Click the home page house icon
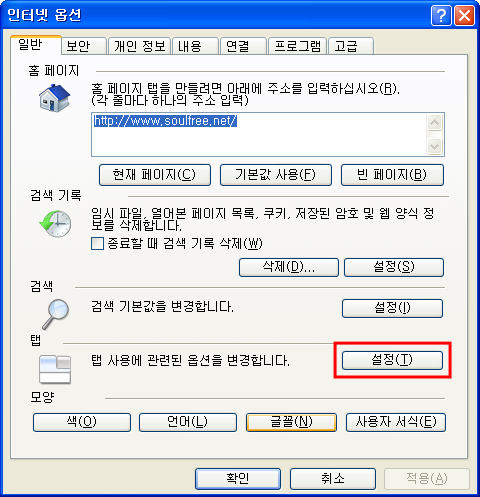 pyautogui.click(x=55, y=98)
